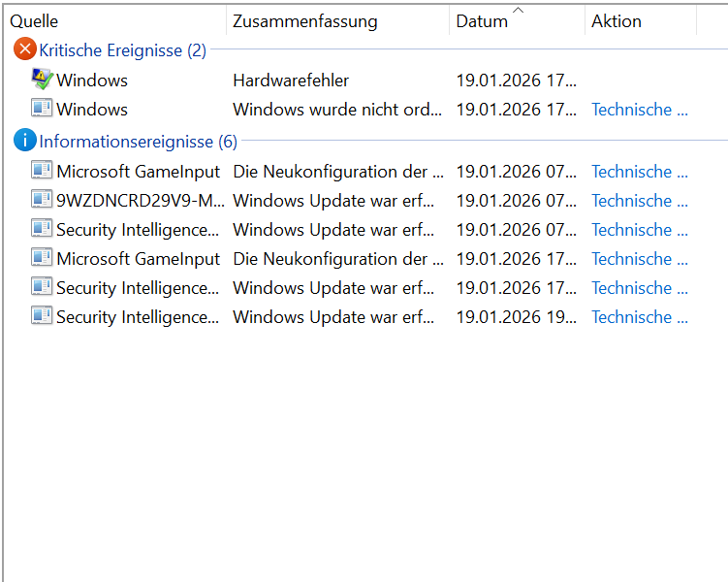Click the date of the Hardwarefehler event
This screenshot has height=582, width=728.
pos(517,81)
